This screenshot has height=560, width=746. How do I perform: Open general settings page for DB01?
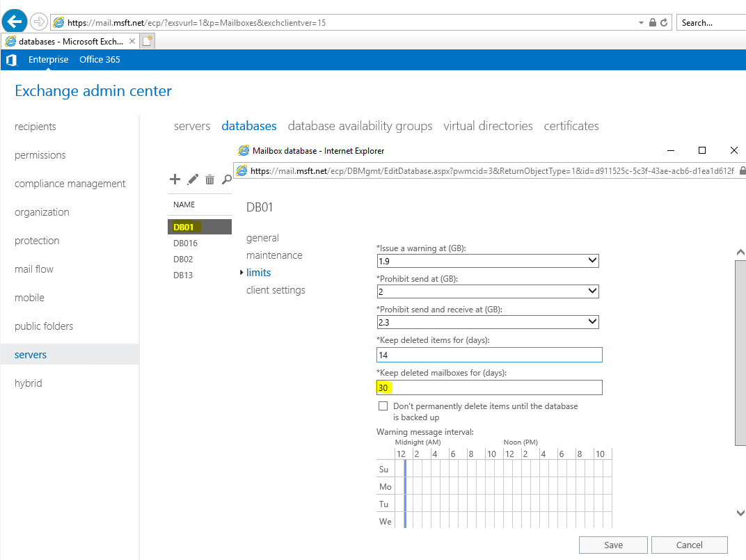point(262,238)
